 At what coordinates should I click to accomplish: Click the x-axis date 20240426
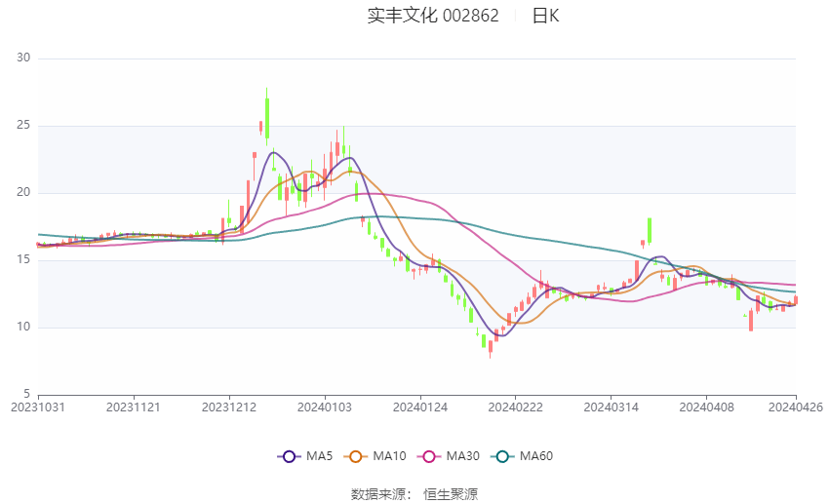[x=796, y=407]
